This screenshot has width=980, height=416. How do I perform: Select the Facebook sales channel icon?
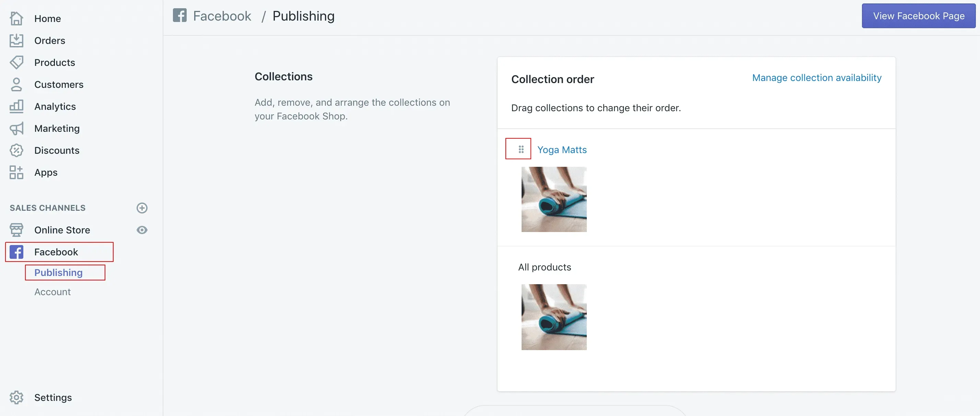[x=16, y=252]
